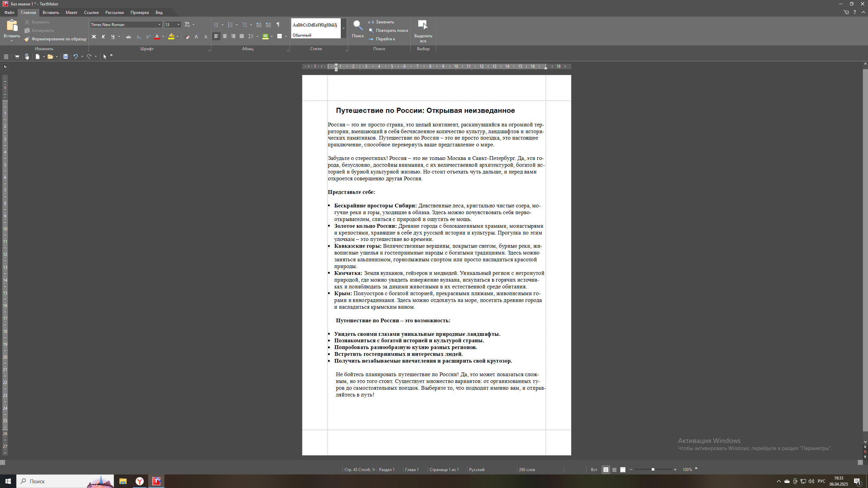Toggle formatting marks pilcrow ¶
868x488 pixels.
278,25
